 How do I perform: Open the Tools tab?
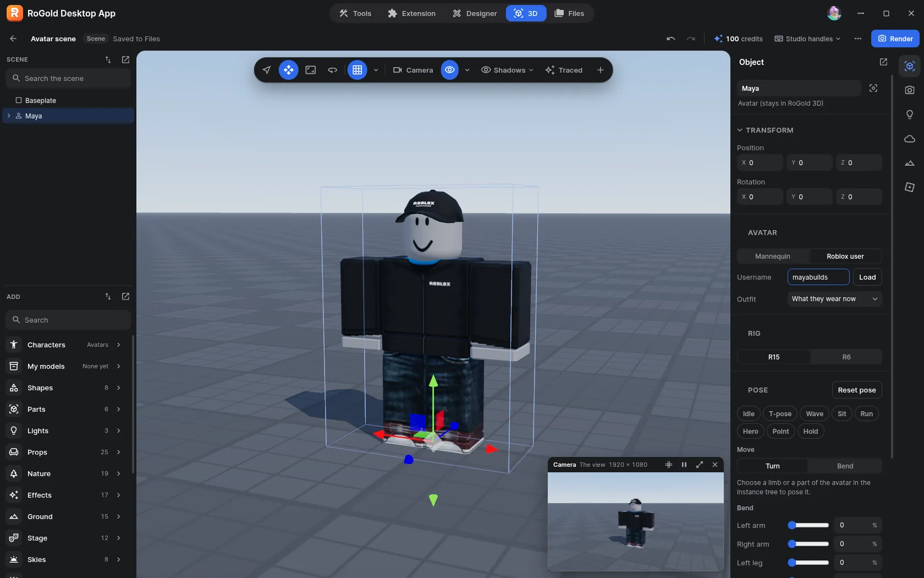tap(355, 13)
